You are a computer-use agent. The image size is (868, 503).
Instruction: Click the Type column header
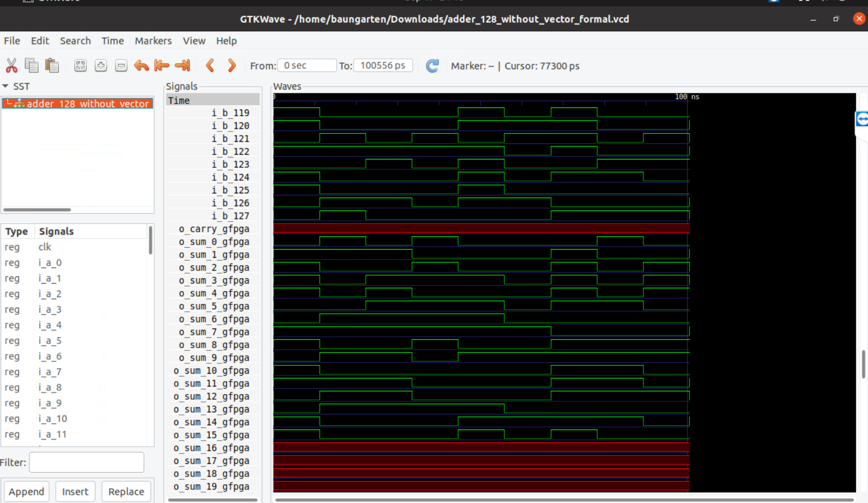(17, 231)
